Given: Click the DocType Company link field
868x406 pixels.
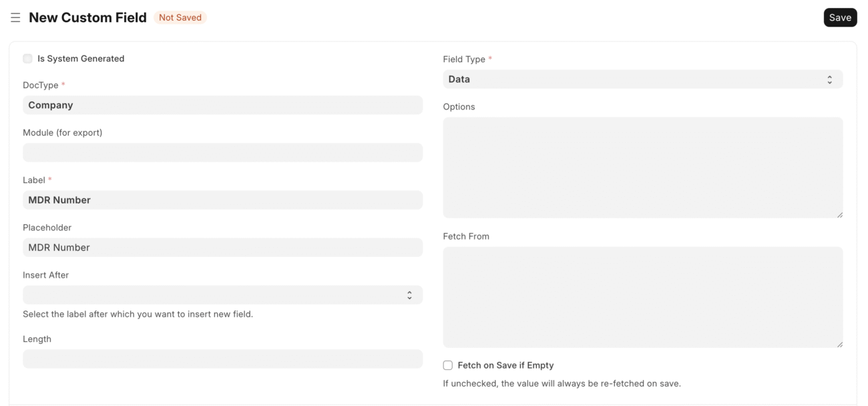Looking at the screenshot, I should click(x=222, y=105).
